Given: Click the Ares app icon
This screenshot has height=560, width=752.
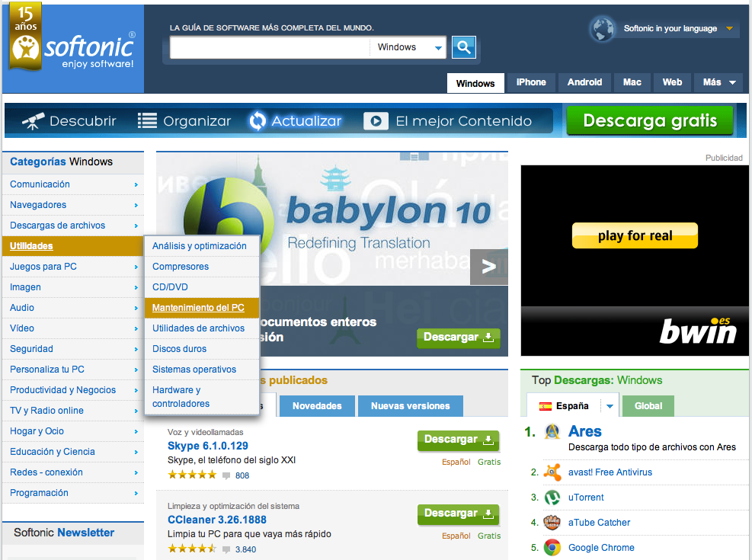Looking at the screenshot, I should pyautogui.click(x=552, y=434).
